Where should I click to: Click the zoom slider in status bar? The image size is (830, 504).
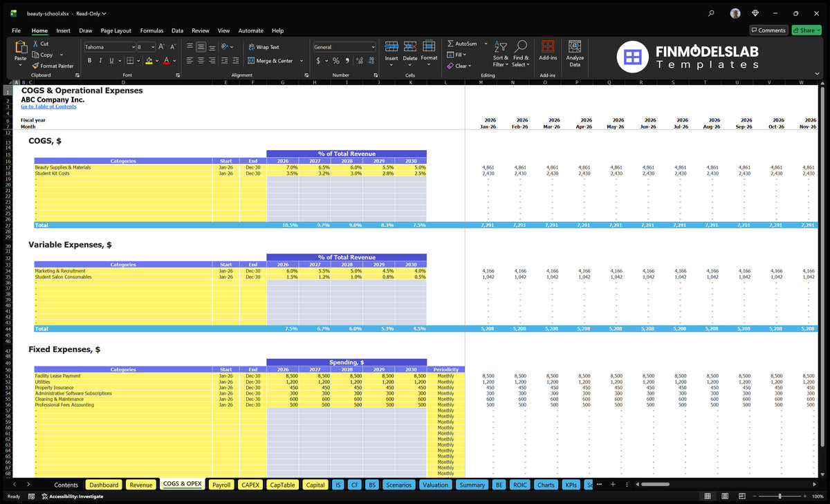pos(780,496)
